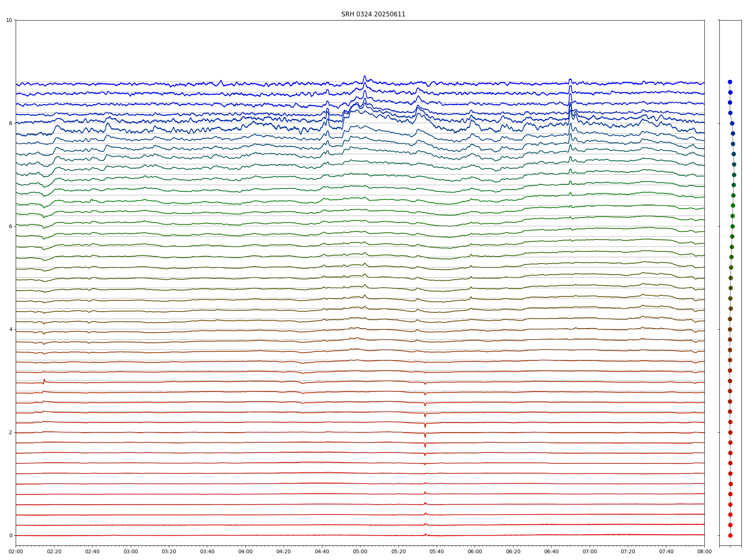The width and height of the screenshot is (747, 560).
Task: Click the brown side-panel dot level with y-value 4
Action: click(x=730, y=329)
